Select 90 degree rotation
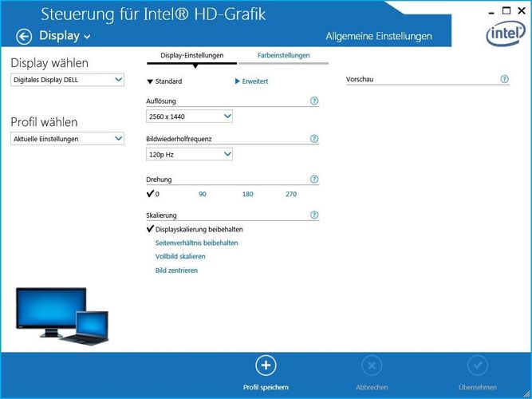532x399 pixels. (x=203, y=194)
